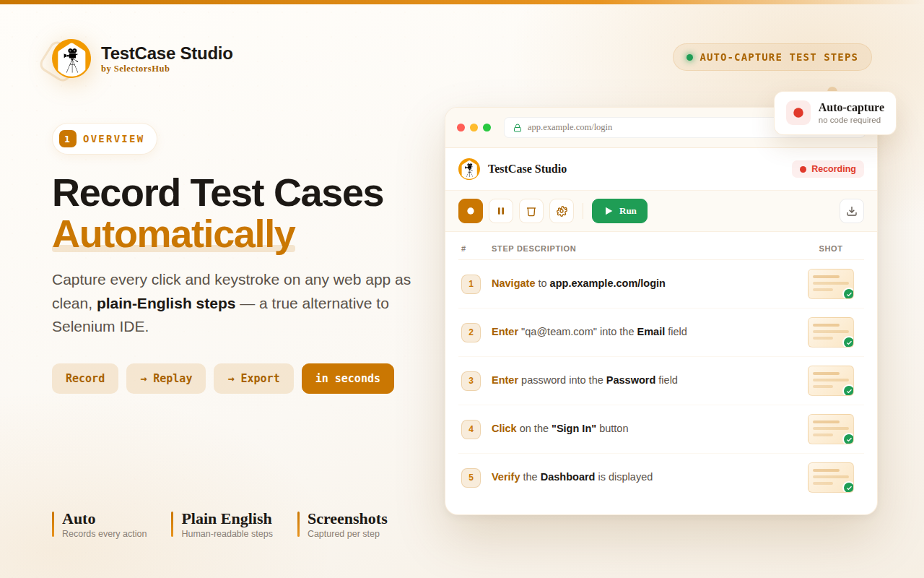Download test steps using the export icon
The width and height of the screenshot is (924, 578).
[852, 211]
